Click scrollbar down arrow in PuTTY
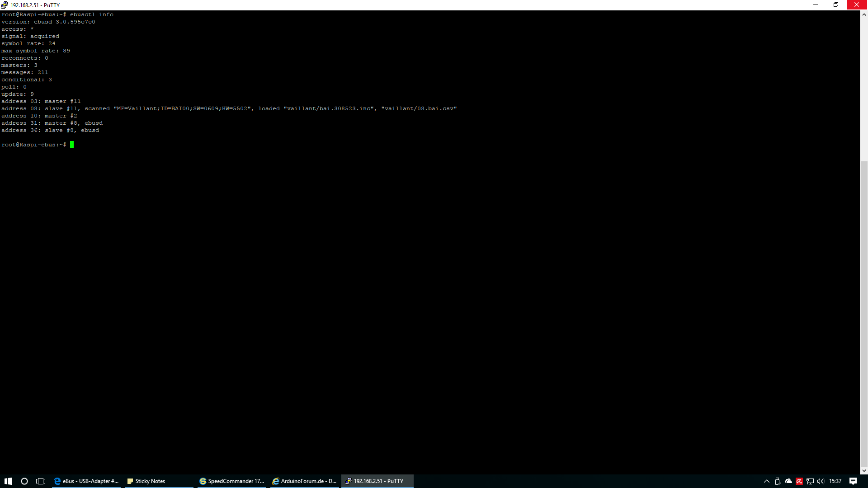 point(864,471)
